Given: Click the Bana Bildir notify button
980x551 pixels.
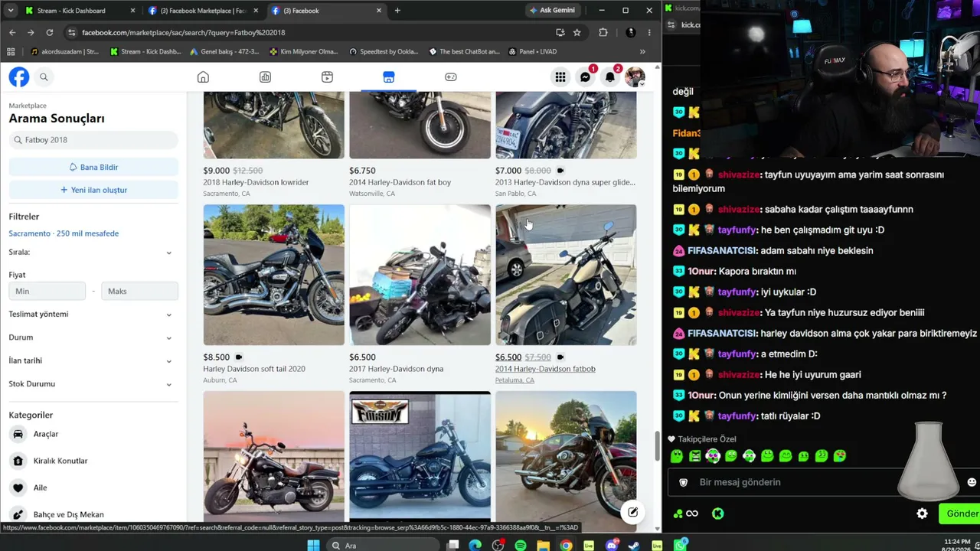Looking at the screenshot, I should pyautogui.click(x=93, y=167).
